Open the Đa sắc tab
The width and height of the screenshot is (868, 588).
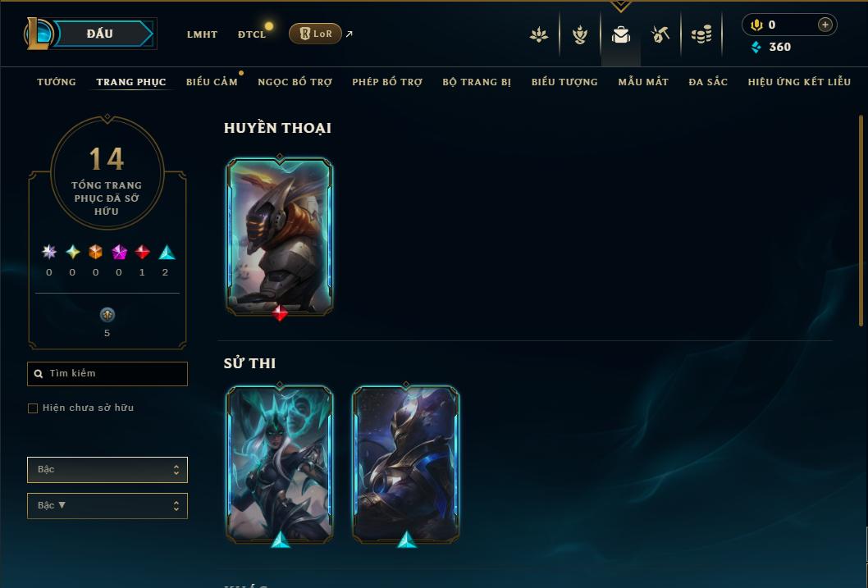(708, 82)
